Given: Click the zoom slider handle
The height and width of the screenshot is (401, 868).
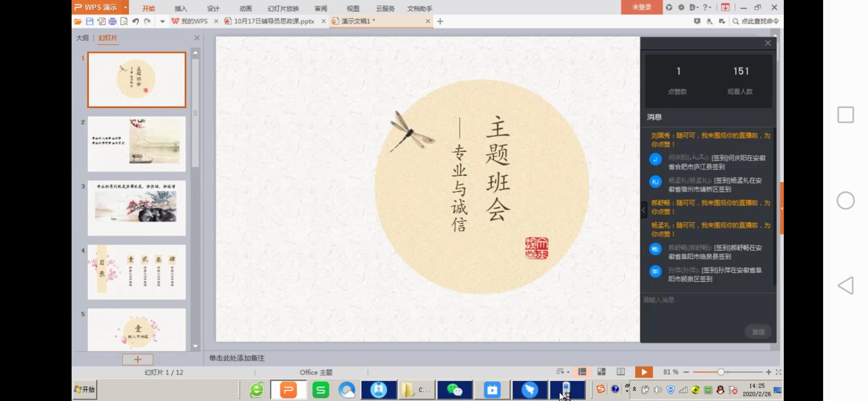Looking at the screenshot, I should pyautogui.click(x=720, y=372).
